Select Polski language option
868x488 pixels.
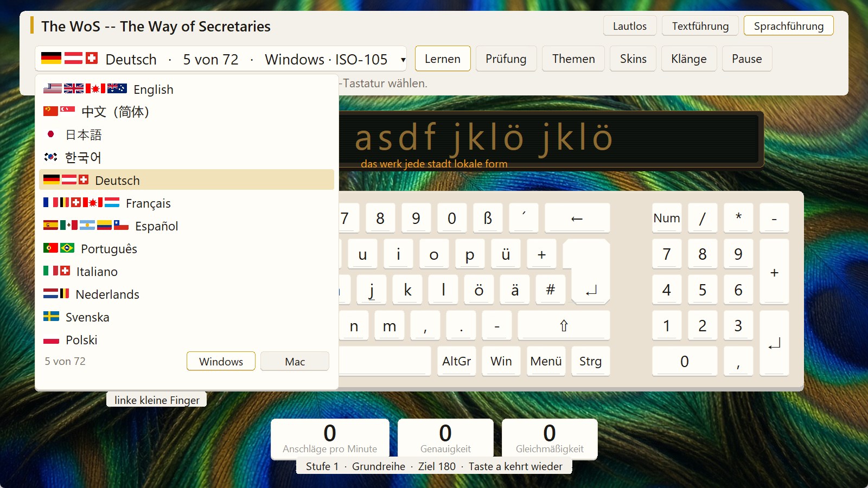coord(186,340)
